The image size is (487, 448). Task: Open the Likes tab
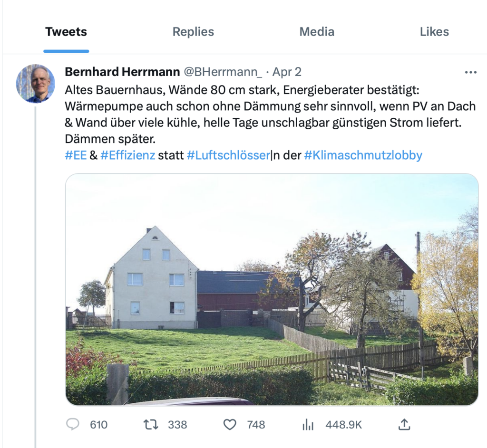coord(434,32)
